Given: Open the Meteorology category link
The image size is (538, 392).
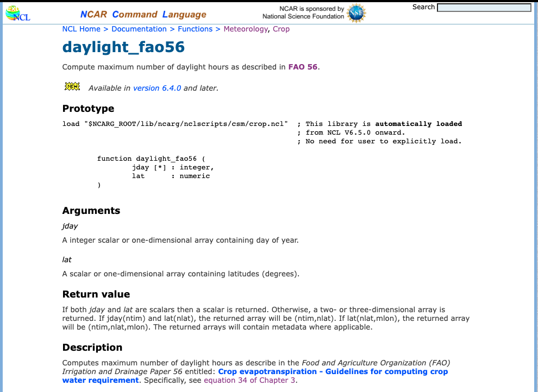Looking at the screenshot, I should pos(246,29).
